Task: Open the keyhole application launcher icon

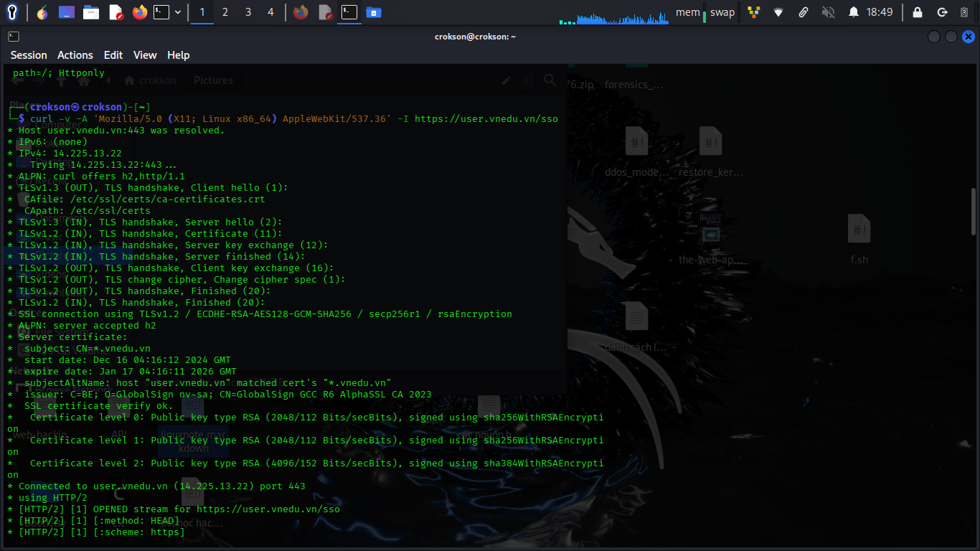Action: coord(12,12)
